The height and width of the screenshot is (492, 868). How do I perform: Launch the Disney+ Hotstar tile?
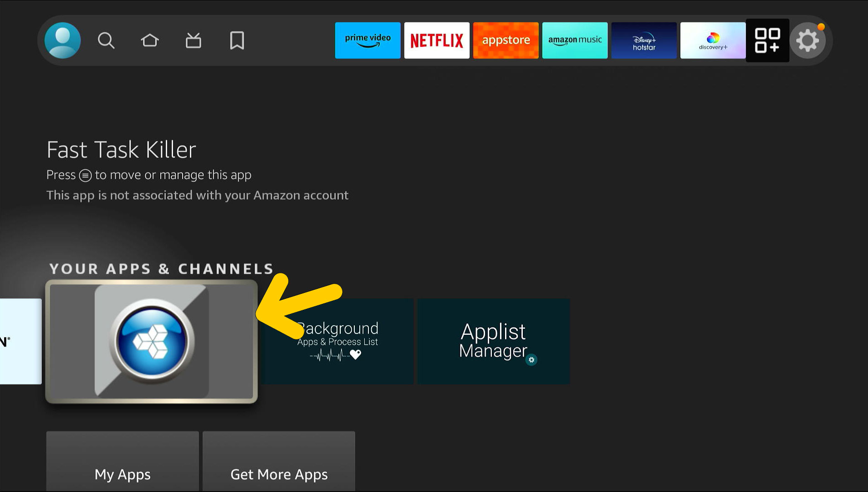coord(644,41)
